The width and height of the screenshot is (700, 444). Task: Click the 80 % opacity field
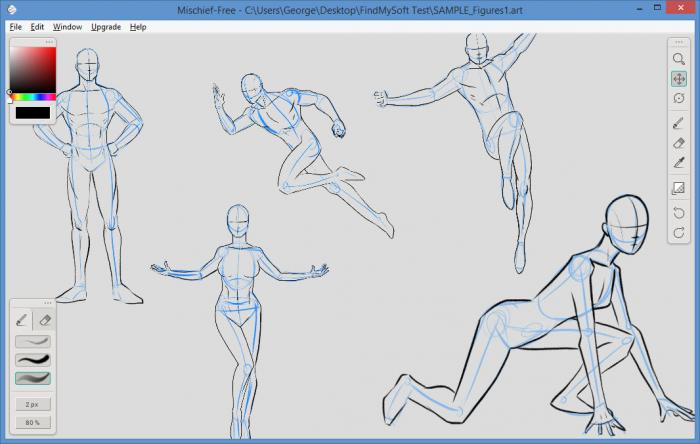[x=33, y=422]
